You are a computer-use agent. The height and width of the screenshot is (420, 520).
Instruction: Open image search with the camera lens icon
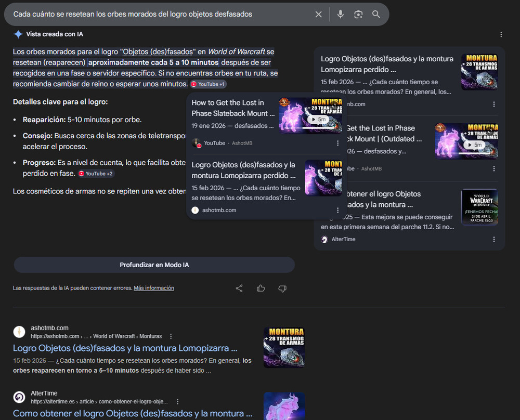[x=358, y=14]
